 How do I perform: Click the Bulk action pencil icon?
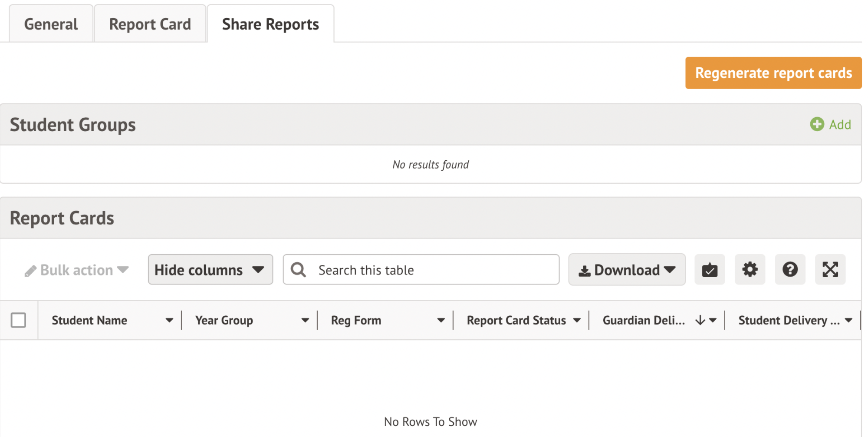(x=30, y=271)
